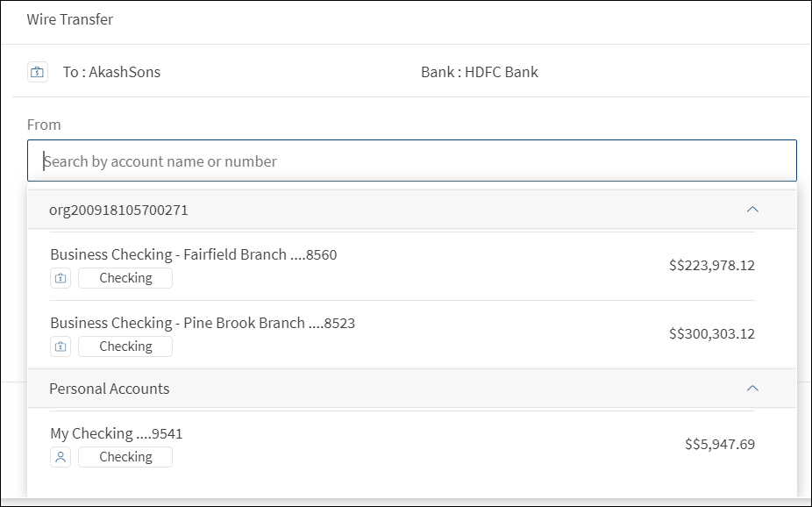Screen dimensions: 812x507
Task: Click the org200918105700271 group header label
Action: point(118,211)
